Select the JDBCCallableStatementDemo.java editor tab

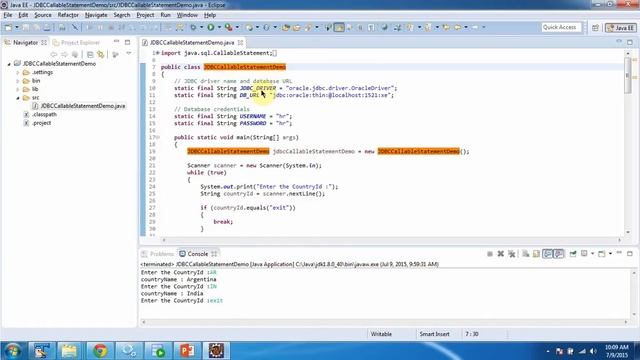pos(192,42)
